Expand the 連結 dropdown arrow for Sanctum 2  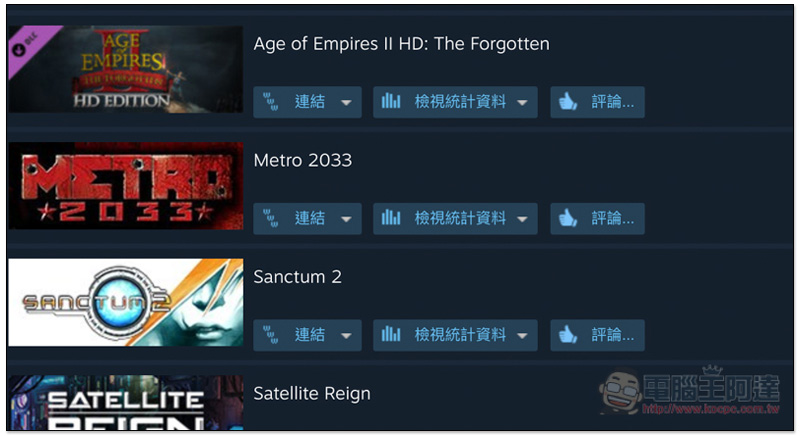coord(346,336)
